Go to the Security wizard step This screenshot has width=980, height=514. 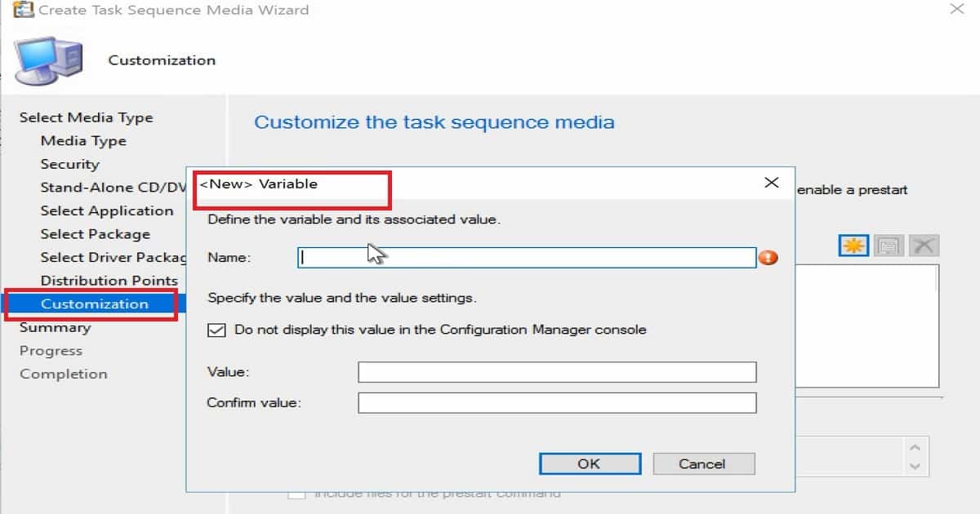point(69,164)
